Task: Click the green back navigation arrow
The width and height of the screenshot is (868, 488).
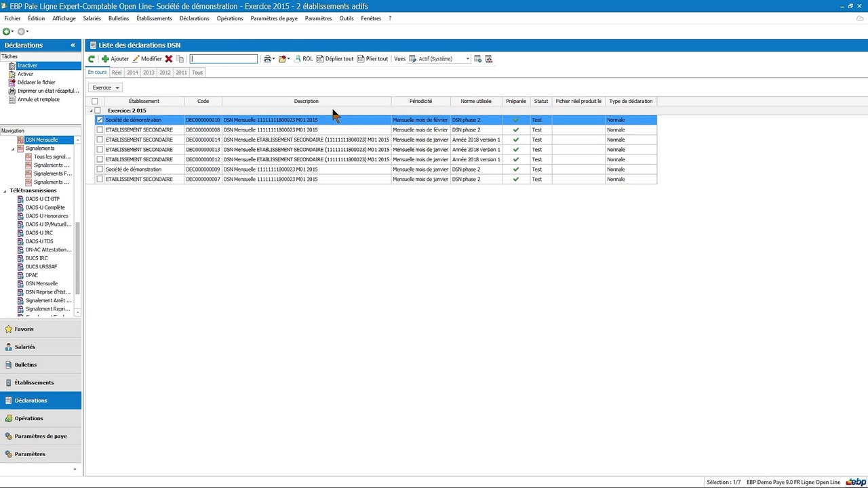Action: [6, 32]
